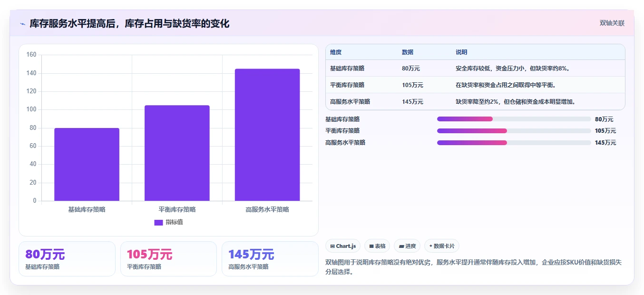Click the 145万元 value beside progress bar

coord(605,143)
